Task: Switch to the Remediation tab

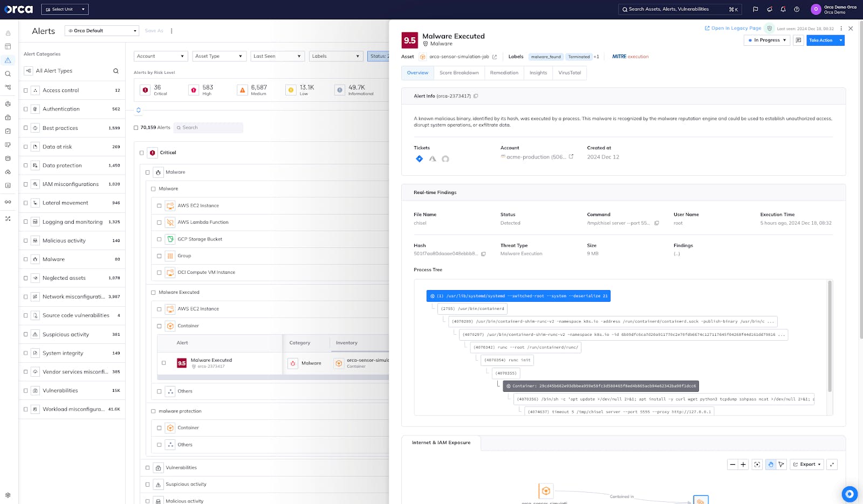Action: click(504, 73)
